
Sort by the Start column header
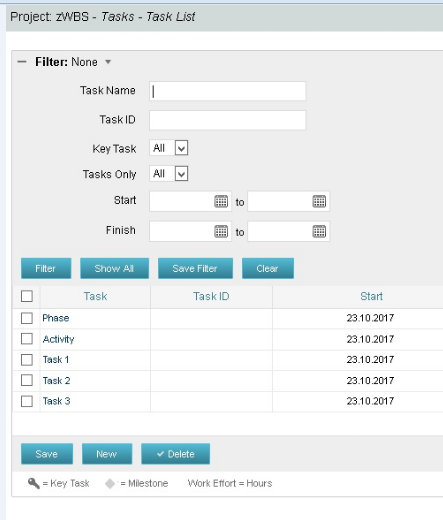(371, 296)
